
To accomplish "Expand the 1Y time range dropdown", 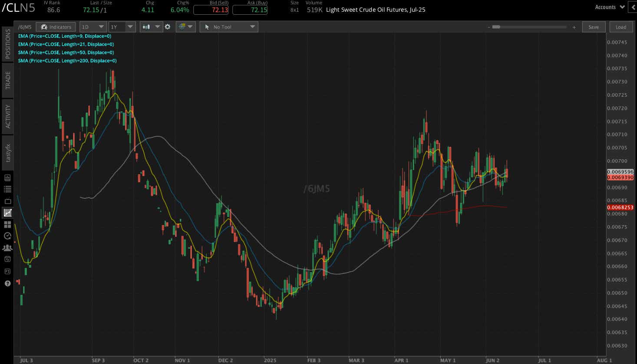I will point(122,26).
